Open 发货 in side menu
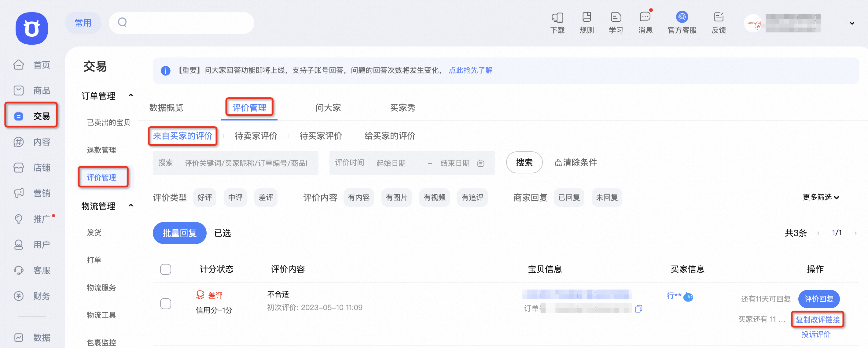The height and width of the screenshot is (348, 868). [x=94, y=232]
